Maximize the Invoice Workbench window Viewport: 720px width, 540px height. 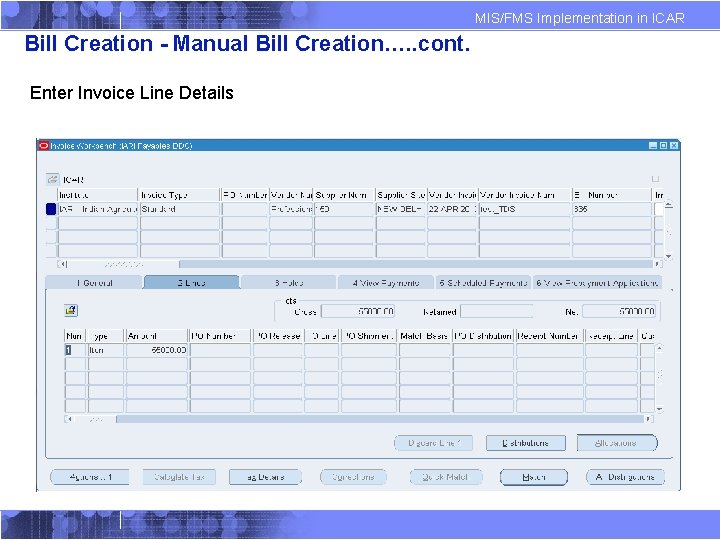point(663,146)
